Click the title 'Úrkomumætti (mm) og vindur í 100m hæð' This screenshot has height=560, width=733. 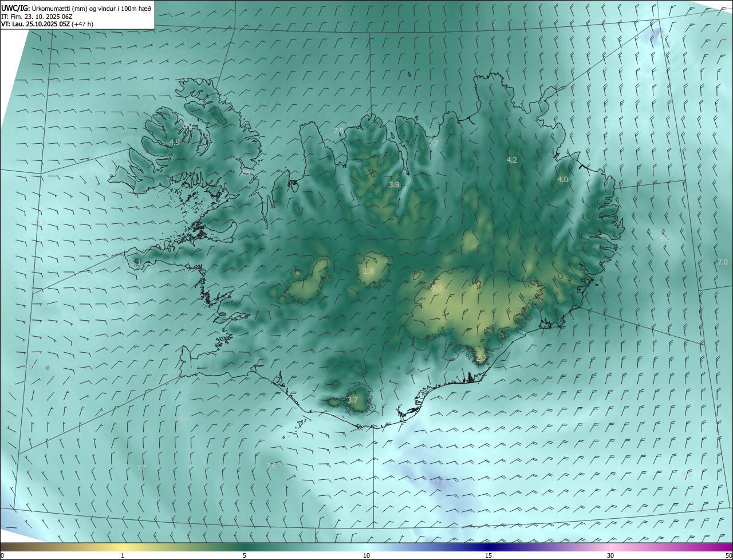(92, 8)
